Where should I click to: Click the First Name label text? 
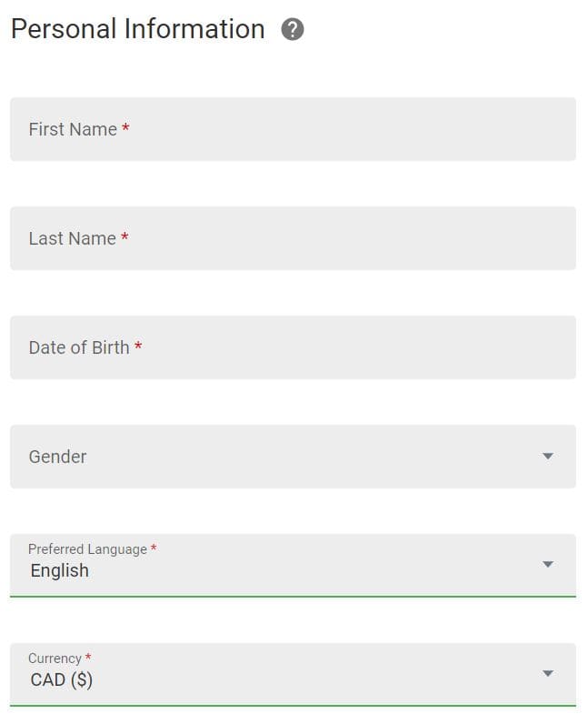pyautogui.click(x=73, y=129)
